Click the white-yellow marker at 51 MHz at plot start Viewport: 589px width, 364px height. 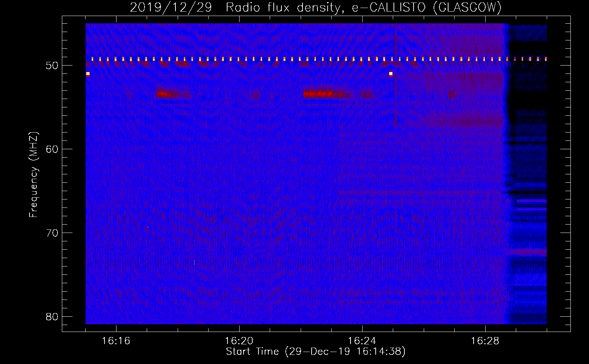pyautogui.click(x=88, y=74)
